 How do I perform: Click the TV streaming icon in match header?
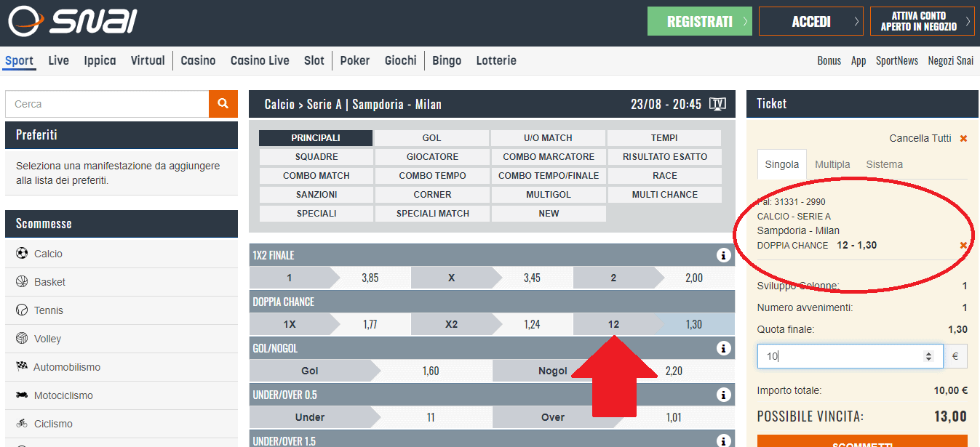coord(717,104)
